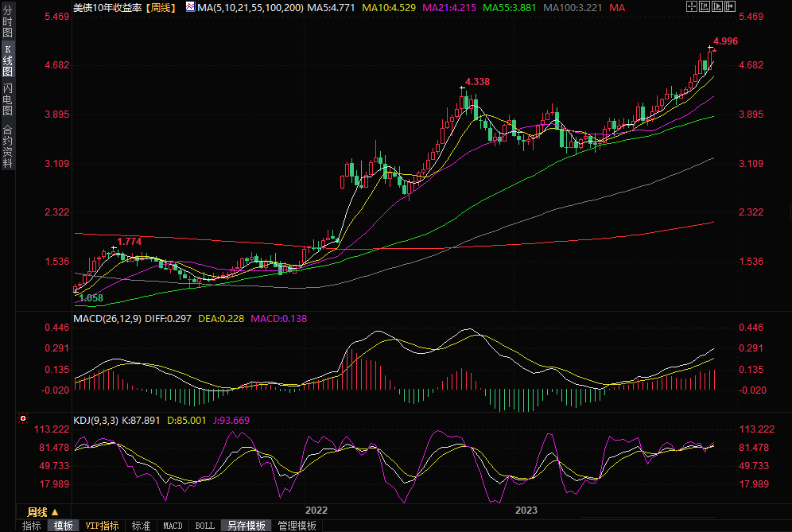Image resolution: width=792 pixels, height=532 pixels.
Task: Apply the BOLL indicator template
Action: [x=205, y=526]
